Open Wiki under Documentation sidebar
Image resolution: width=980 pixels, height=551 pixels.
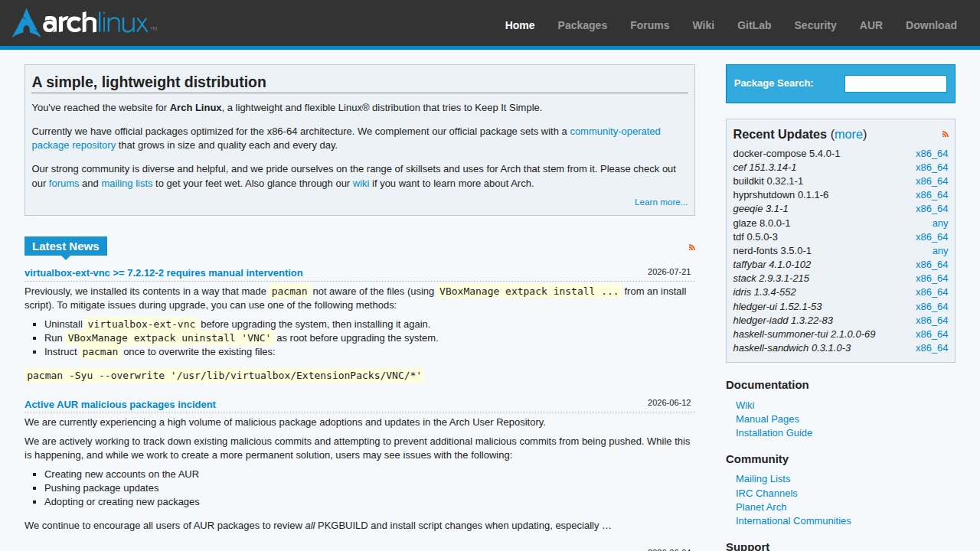point(745,406)
